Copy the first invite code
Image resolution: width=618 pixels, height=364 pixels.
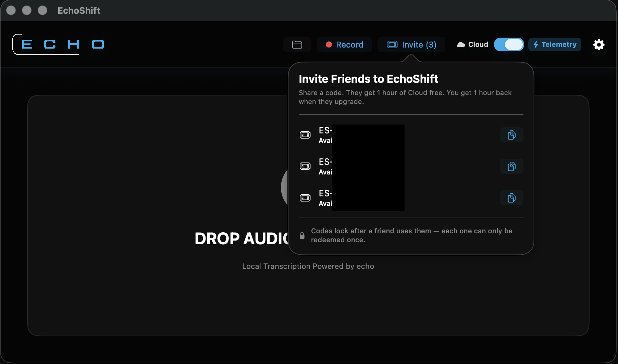tap(511, 135)
